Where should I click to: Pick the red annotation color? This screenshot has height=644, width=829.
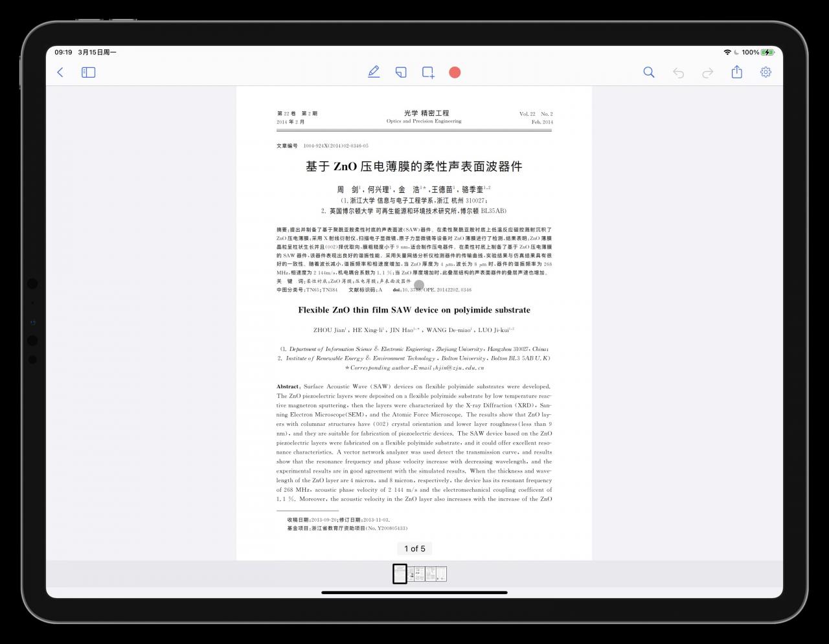(455, 72)
